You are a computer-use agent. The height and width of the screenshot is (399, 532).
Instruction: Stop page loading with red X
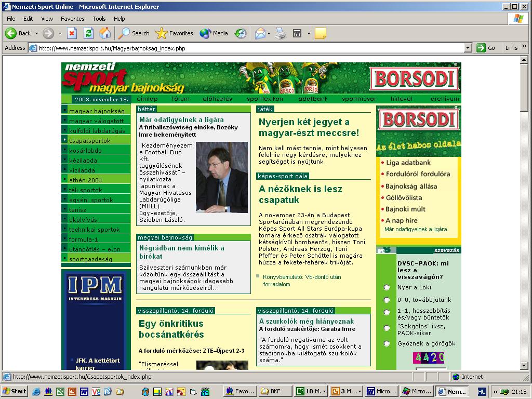coord(72,33)
